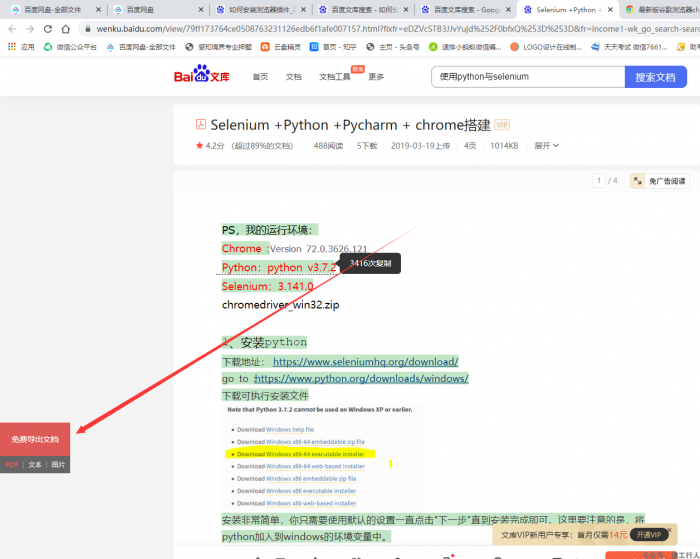The width and height of the screenshot is (700, 559).
Task: Click the '2019-03-19上传' upload date
Action: pyautogui.click(x=420, y=146)
